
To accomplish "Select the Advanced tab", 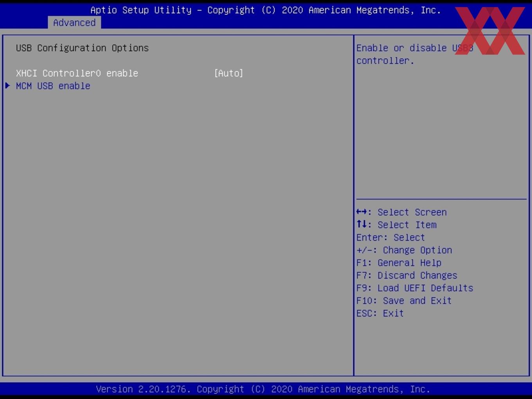I will (x=74, y=23).
